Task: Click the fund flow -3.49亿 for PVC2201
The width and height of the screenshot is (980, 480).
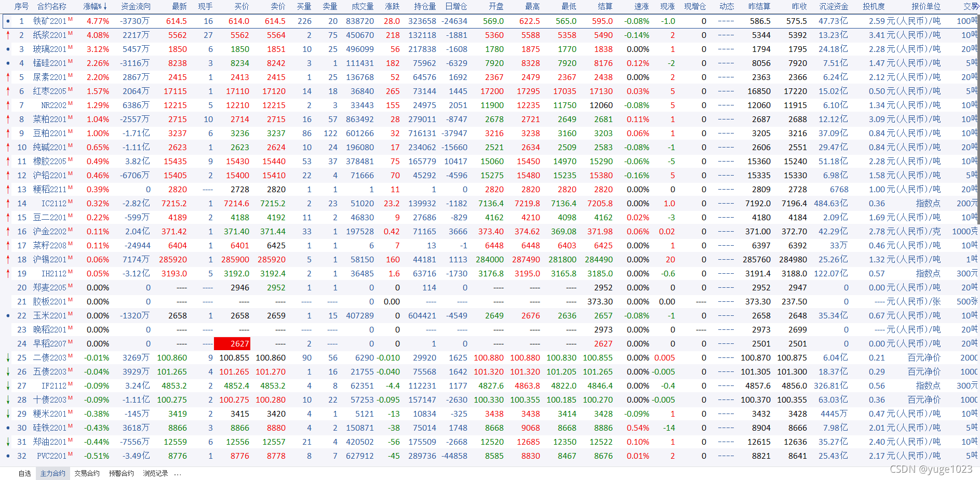Action: coord(136,456)
